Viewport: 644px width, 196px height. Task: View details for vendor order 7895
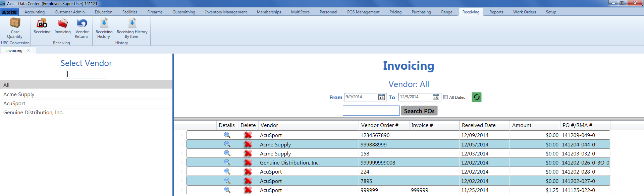pos(227,181)
